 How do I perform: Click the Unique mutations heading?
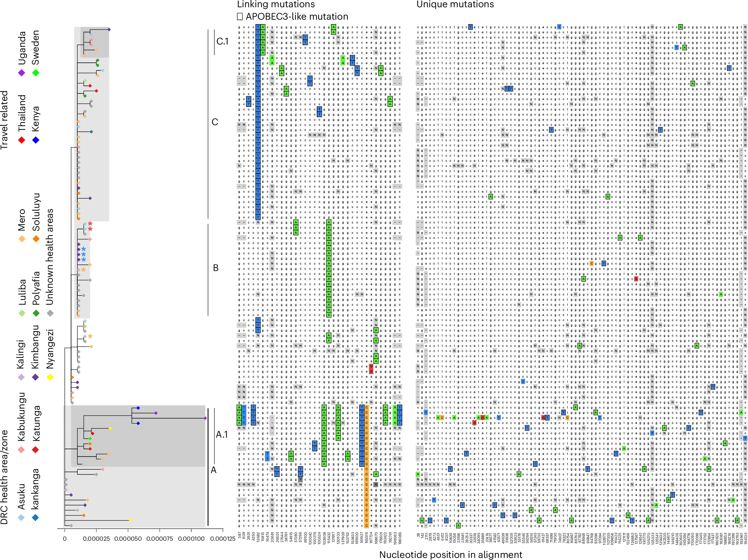[455, 4]
